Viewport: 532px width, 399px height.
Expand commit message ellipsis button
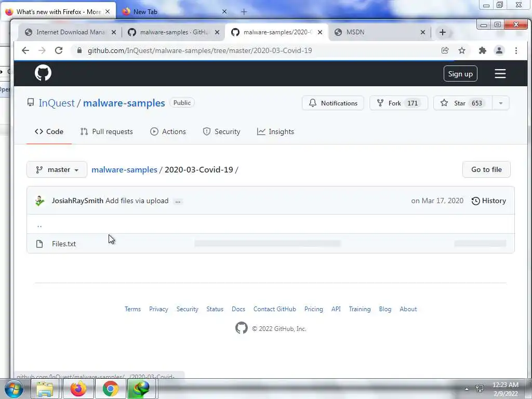pyautogui.click(x=178, y=201)
